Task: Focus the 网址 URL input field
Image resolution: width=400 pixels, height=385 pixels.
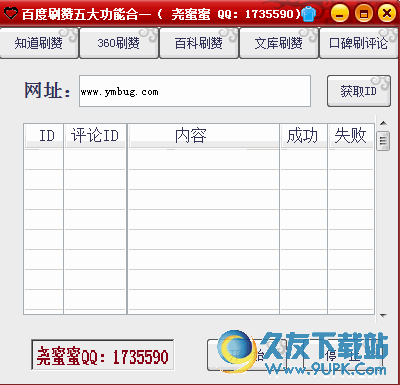Action: point(195,91)
